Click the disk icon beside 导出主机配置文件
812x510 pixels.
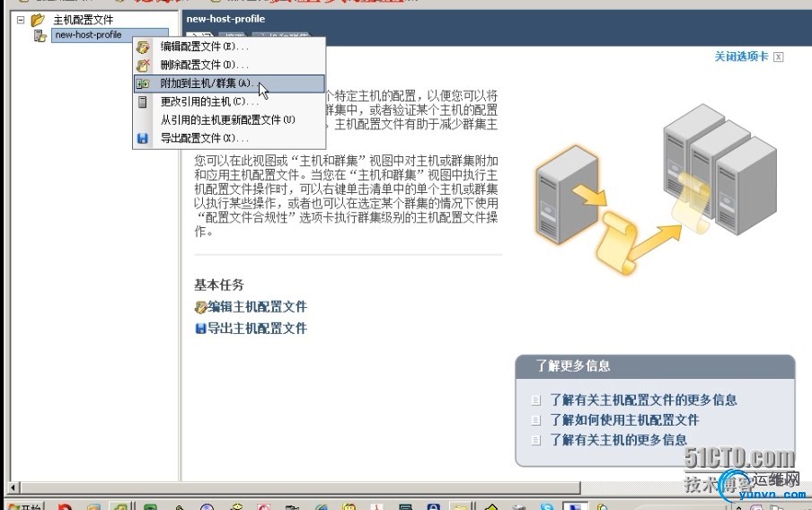pyautogui.click(x=201, y=329)
